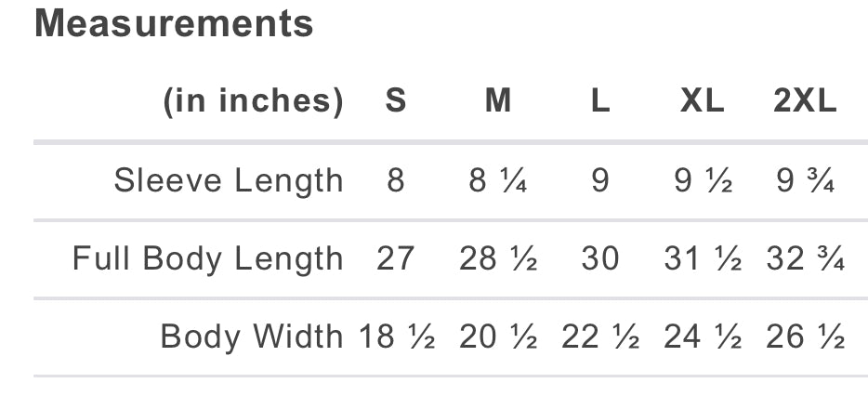
Task: Click sleeve length value 8 ¼ for M
Action: pyautogui.click(x=498, y=181)
